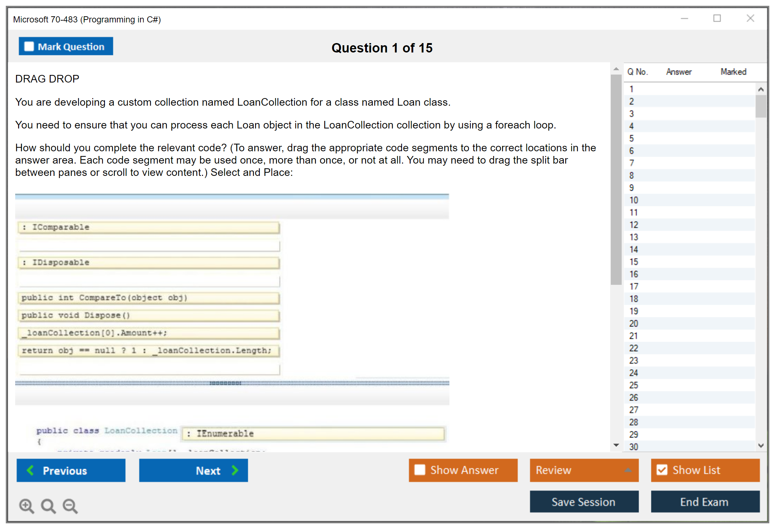The image size is (778, 532).
Task: Uncheck the Show List checkbox
Action: (662, 470)
